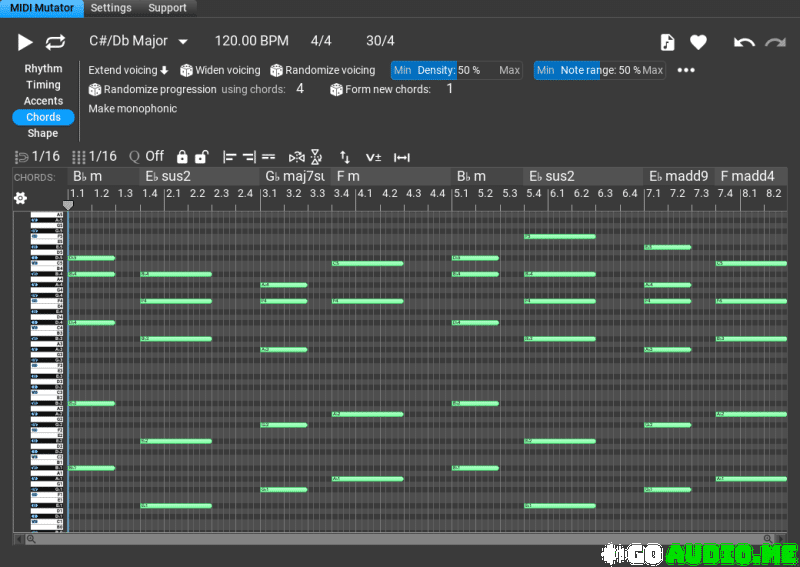Select the F madd4 chord label

point(751,177)
